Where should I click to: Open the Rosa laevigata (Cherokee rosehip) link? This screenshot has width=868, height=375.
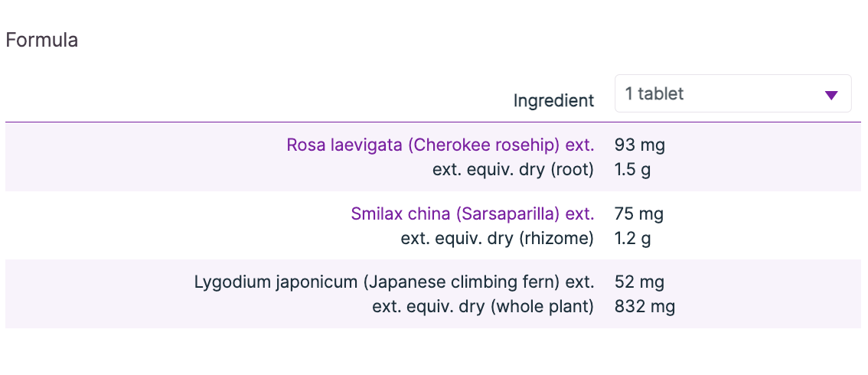click(440, 145)
